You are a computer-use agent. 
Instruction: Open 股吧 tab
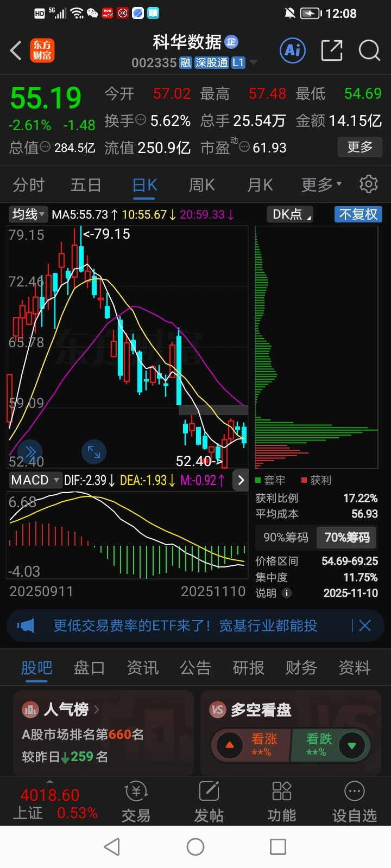pos(36,668)
